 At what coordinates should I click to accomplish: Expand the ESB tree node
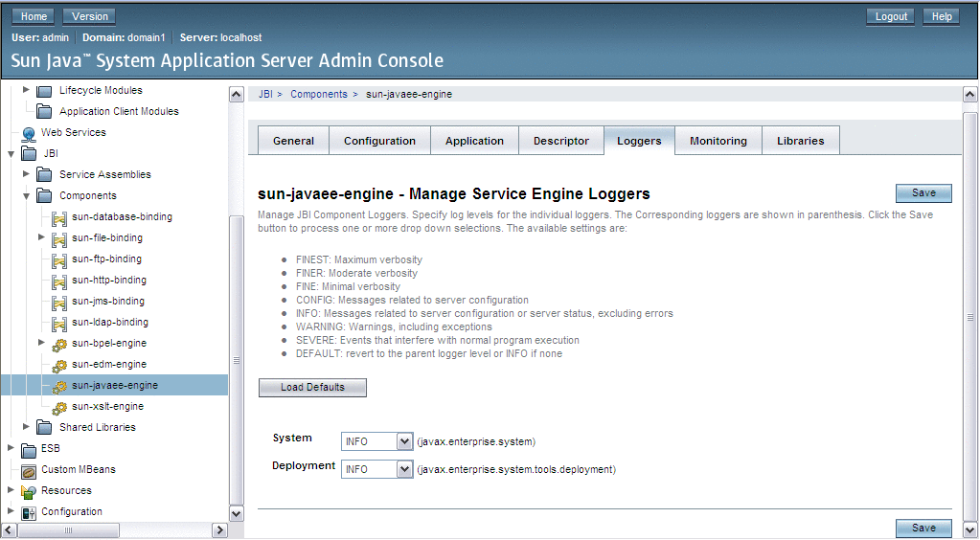coord(11,447)
